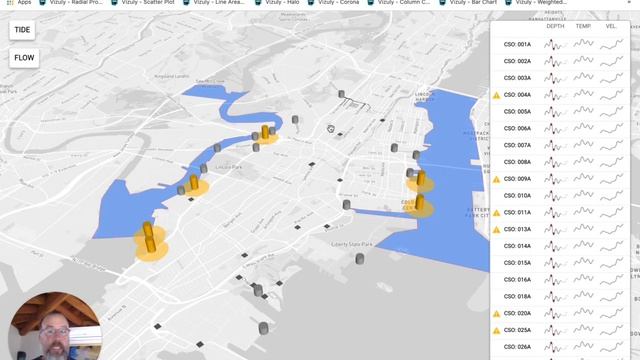
Task: Select the CSO: 001A row label
Action: point(517,44)
